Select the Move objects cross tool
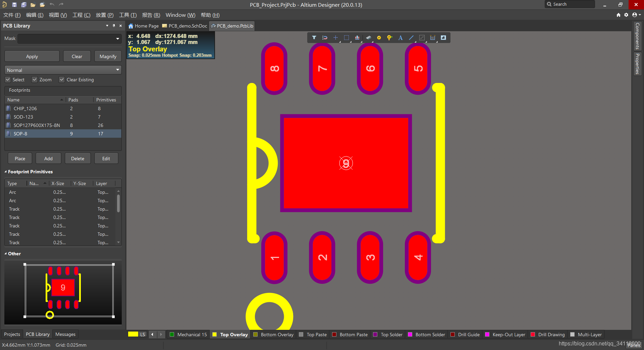The width and height of the screenshot is (644, 350). (335, 38)
